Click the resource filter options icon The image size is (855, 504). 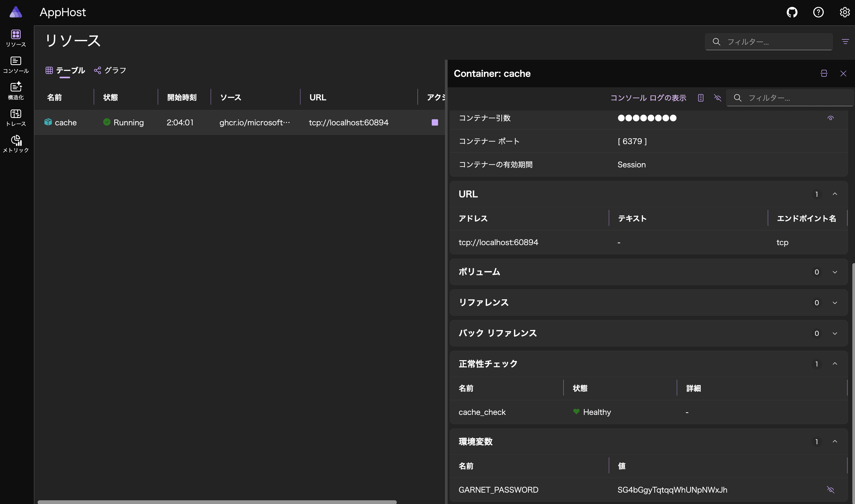(845, 42)
